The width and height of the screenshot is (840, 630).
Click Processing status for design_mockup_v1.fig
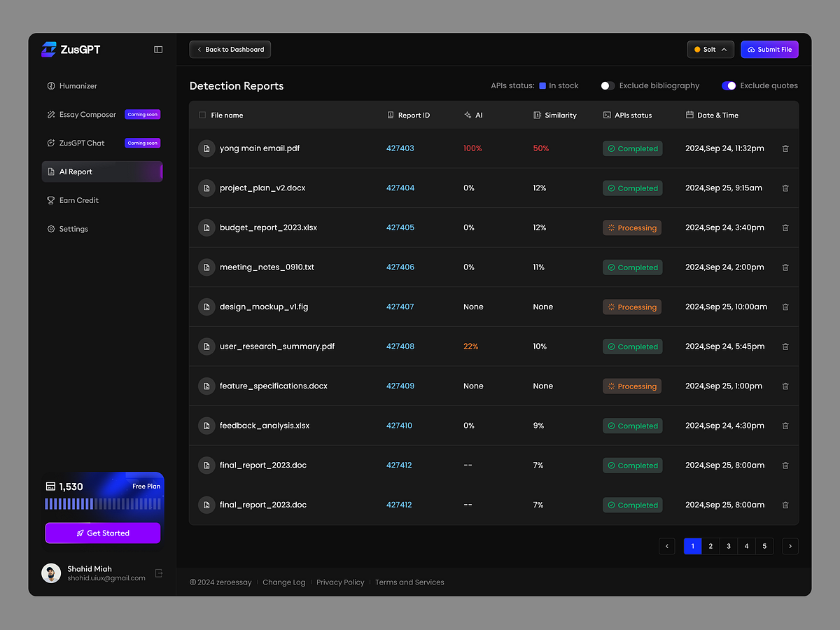pos(632,307)
